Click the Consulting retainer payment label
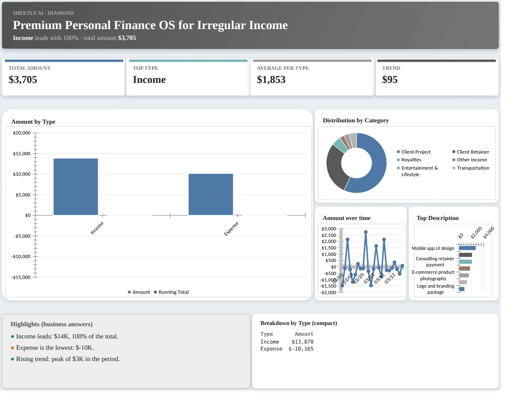Viewport: 532px width, 400px height. 435,262
